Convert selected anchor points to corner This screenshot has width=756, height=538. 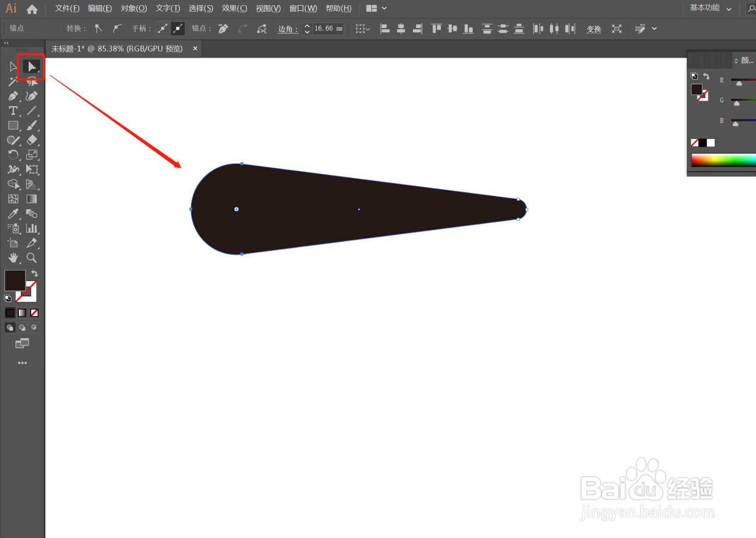pos(98,28)
